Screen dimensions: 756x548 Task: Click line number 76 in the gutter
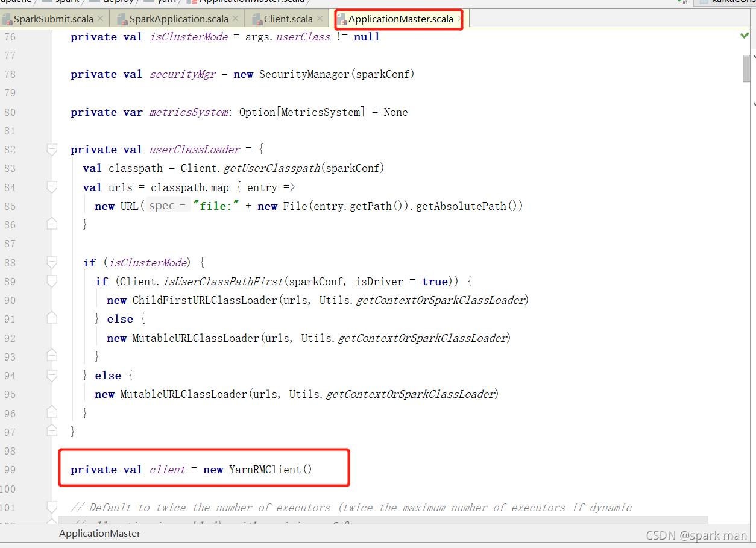(x=10, y=37)
